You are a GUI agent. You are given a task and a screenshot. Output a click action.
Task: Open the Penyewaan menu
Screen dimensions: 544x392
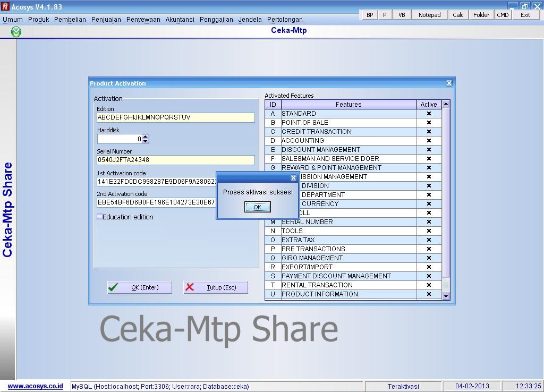[143, 20]
